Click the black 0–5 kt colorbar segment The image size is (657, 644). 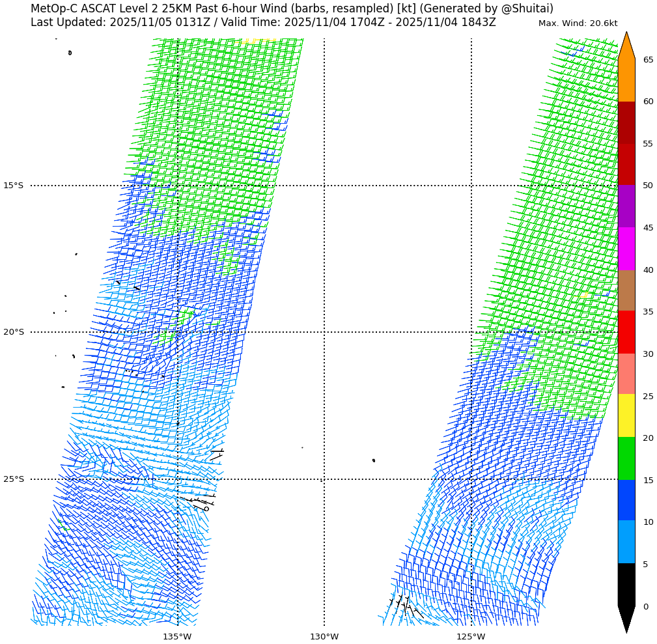coord(626,585)
